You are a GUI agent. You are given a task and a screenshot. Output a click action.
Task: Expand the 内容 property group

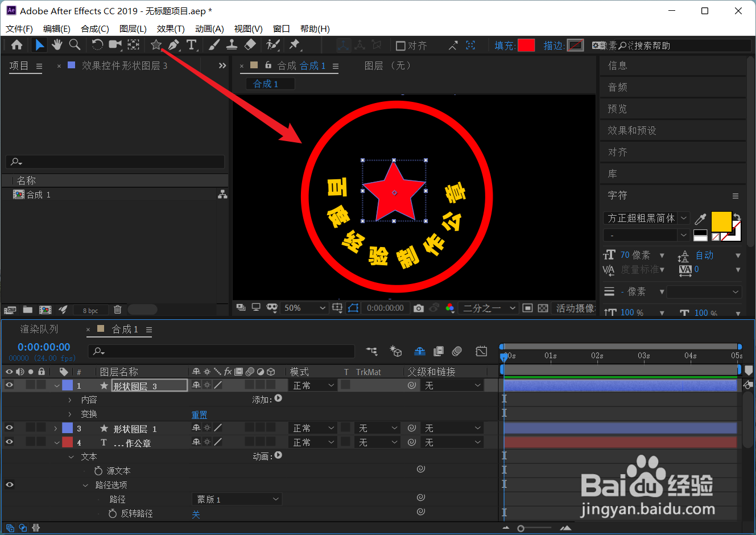[x=70, y=400]
